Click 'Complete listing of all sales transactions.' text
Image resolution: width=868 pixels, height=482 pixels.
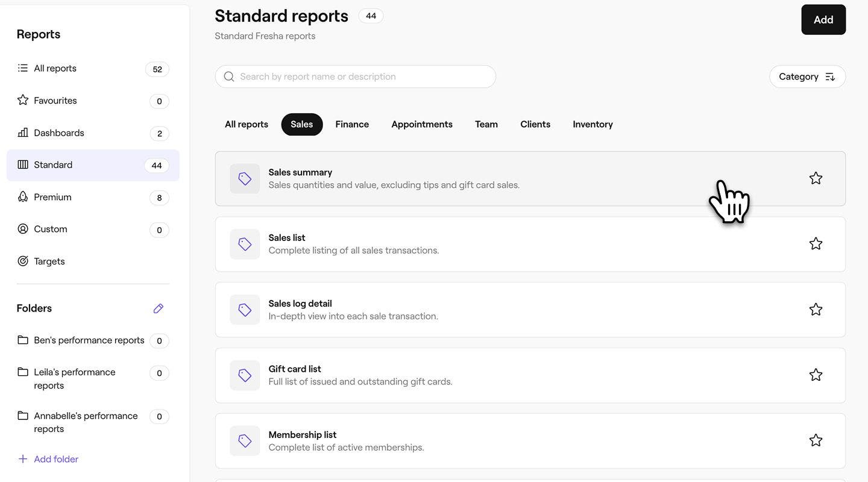click(x=354, y=250)
